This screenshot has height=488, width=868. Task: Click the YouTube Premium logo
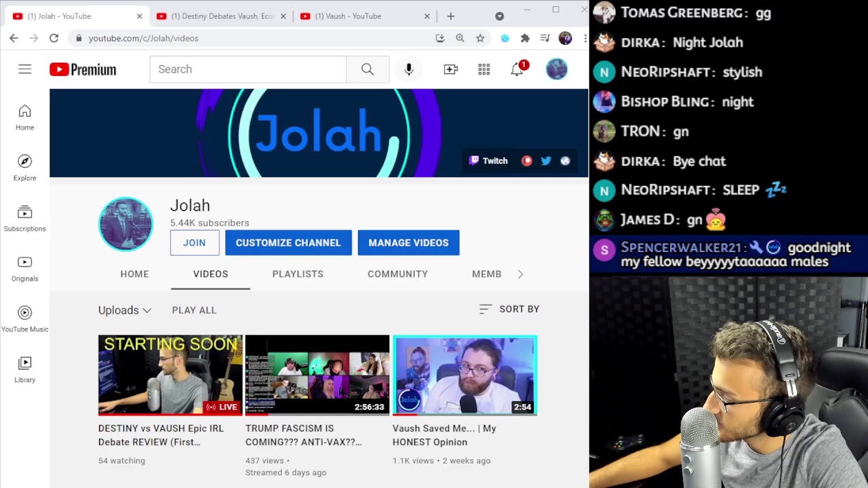(83, 69)
